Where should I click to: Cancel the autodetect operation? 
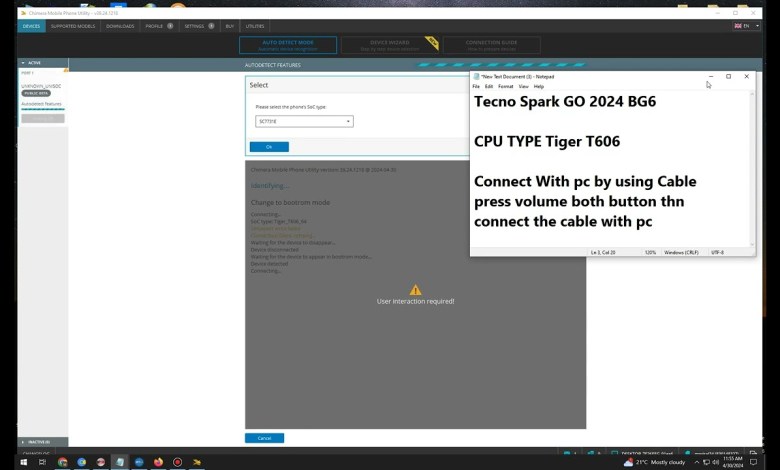tap(264, 438)
